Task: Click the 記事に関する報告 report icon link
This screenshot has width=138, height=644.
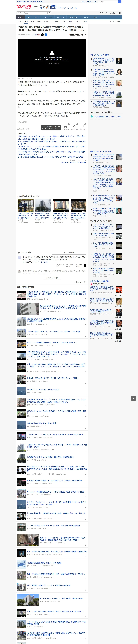Action: click(x=24, y=129)
